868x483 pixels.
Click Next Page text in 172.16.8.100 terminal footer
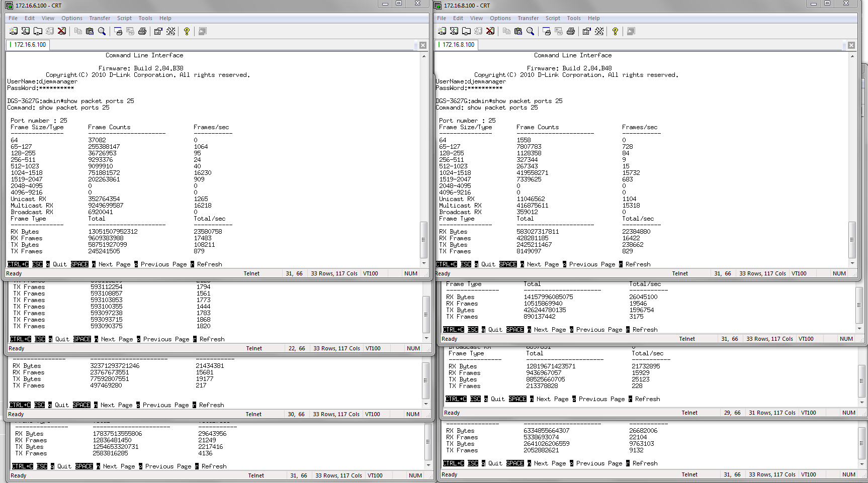coord(543,264)
